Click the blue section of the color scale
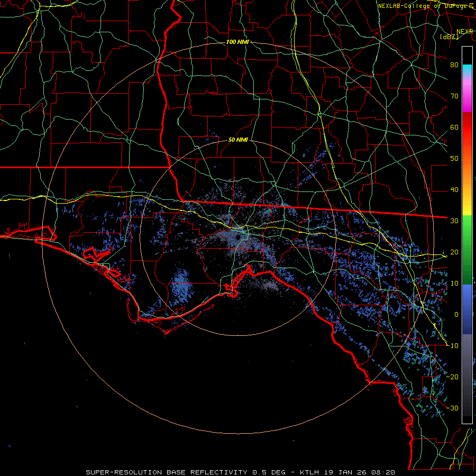This screenshot has width=476, height=476. coord(467,309)
